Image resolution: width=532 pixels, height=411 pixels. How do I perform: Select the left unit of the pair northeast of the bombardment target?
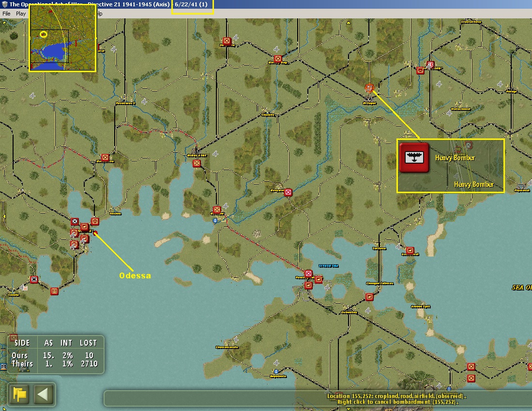pos(420,71)
